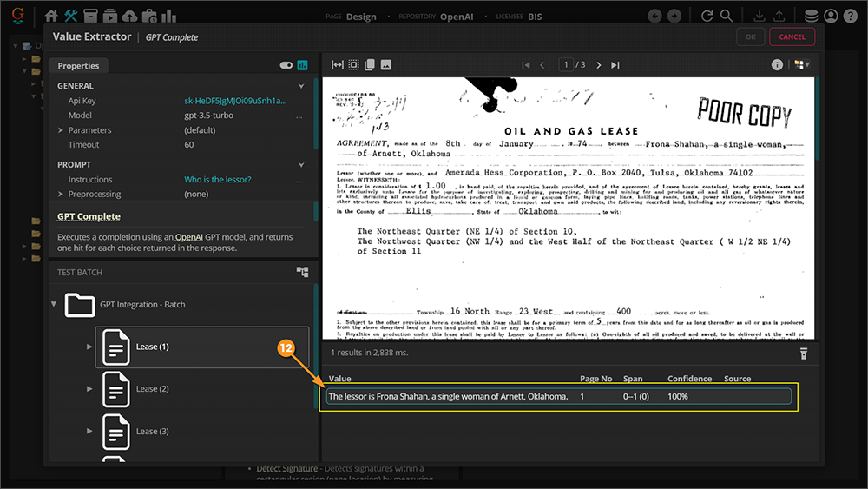
Task: Go to the previous document page
Action: [542, 65]
